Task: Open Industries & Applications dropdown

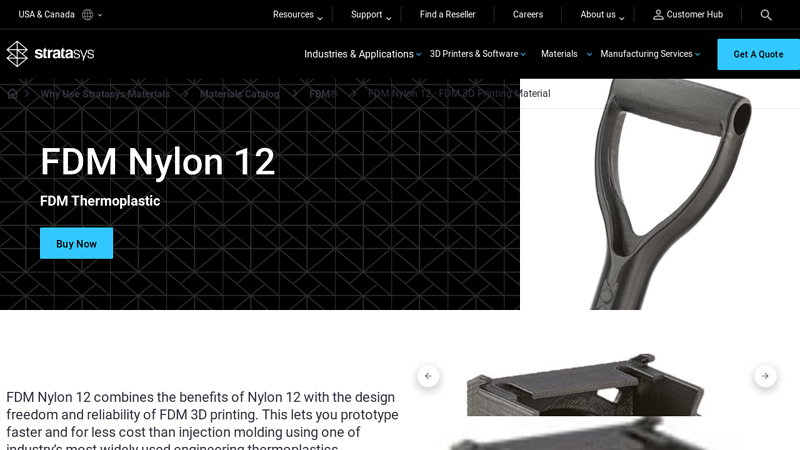Action: [x=362, y=54]
